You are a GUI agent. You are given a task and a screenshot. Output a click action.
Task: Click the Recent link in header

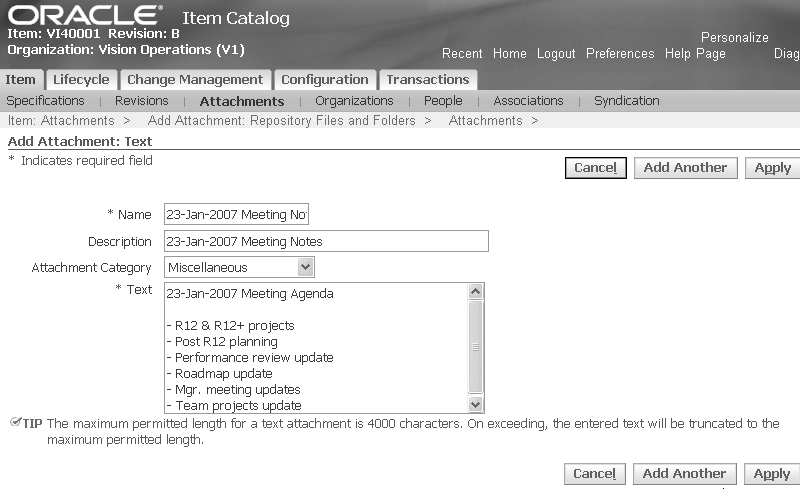[462, 54]
